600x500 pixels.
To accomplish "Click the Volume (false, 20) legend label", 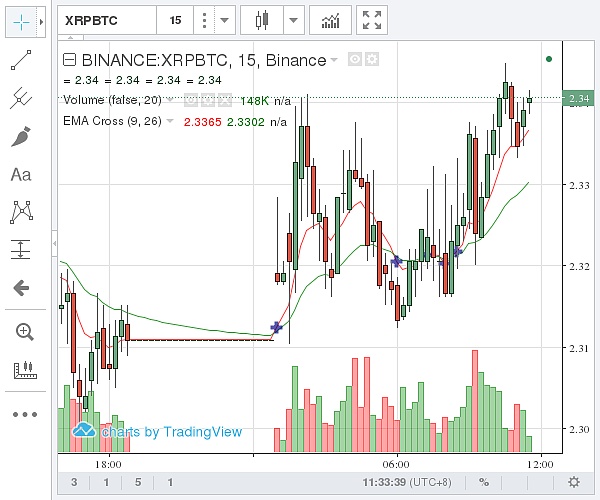I will click(112, 100).
